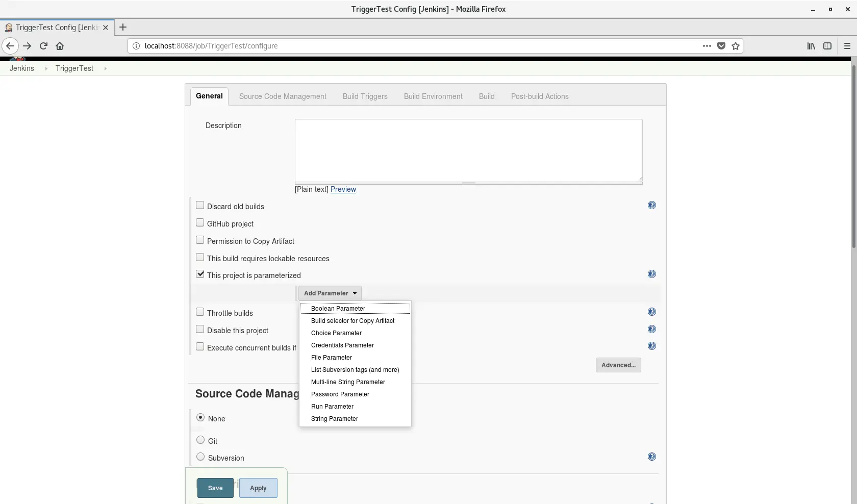Preview the description text
The width and height of the screenshot is (857, 504).
(x=343, y=189)
